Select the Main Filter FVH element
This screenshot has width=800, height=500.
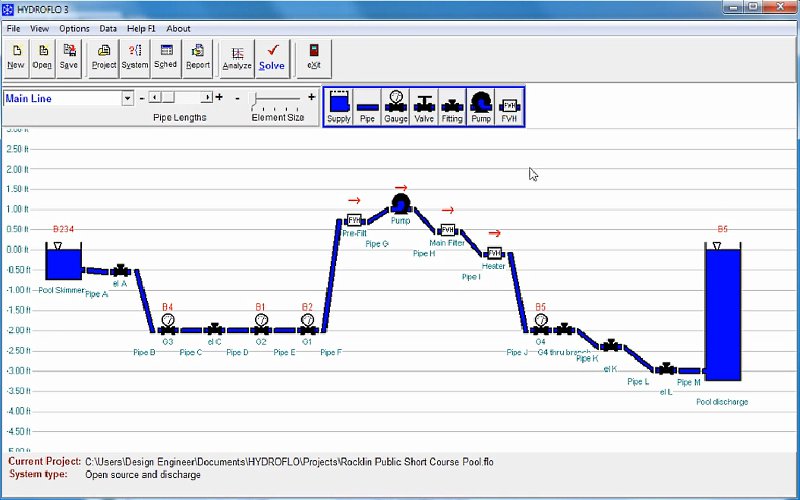click(x=447, y=230)
